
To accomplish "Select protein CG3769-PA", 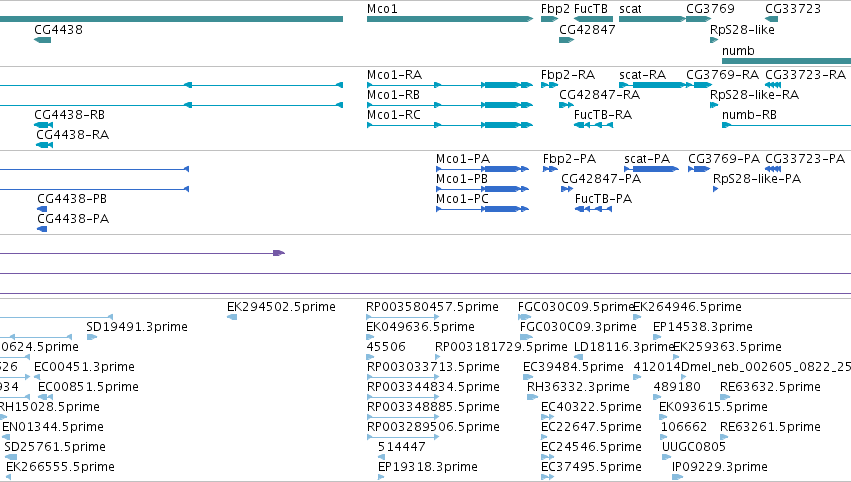I will tap(724, 159).
